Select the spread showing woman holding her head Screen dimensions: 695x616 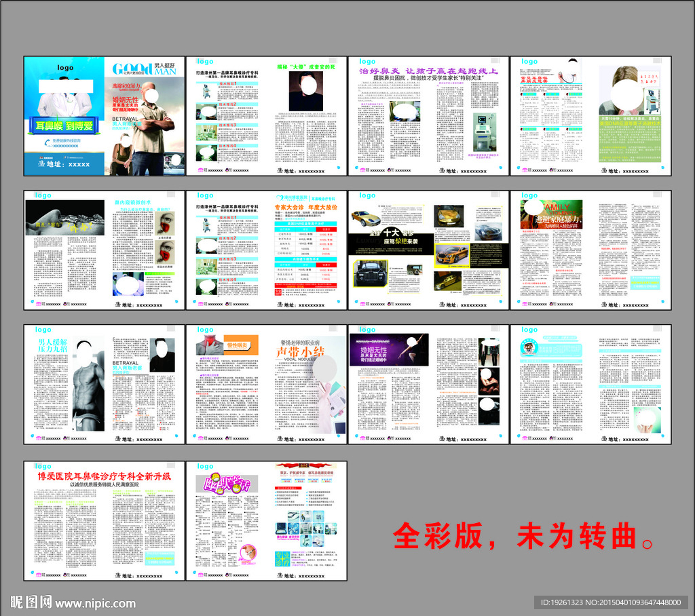[x=590, y=116]
